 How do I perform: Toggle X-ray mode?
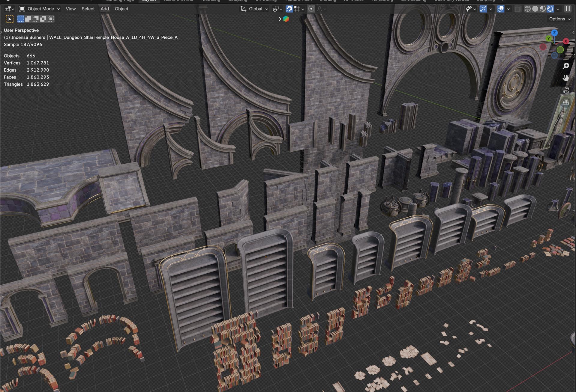[518, 9]
